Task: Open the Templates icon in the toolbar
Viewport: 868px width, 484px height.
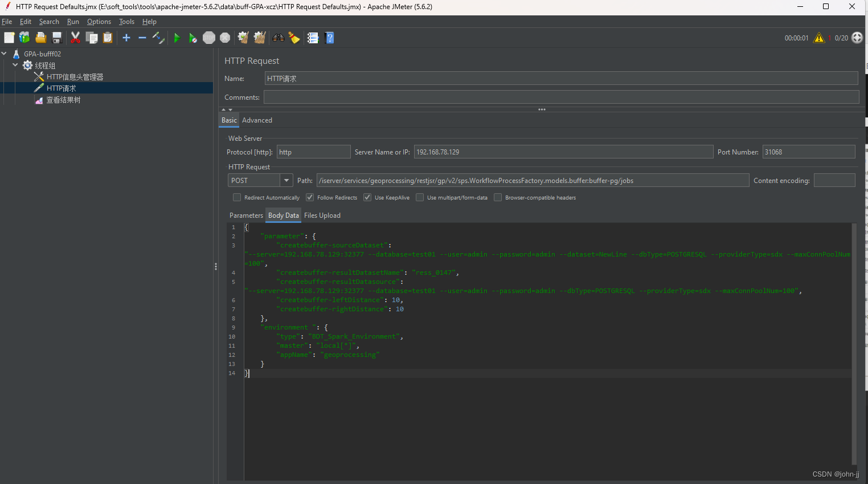Action: [x=24, y=38]
